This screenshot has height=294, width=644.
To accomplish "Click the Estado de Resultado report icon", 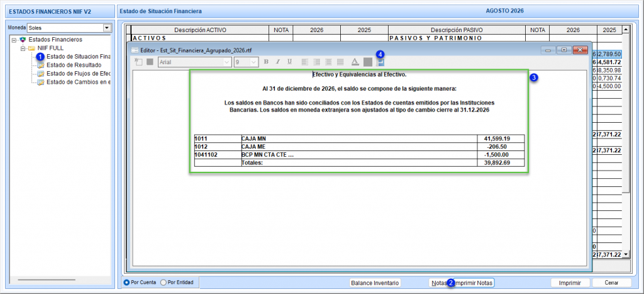I will coord(40,65).
